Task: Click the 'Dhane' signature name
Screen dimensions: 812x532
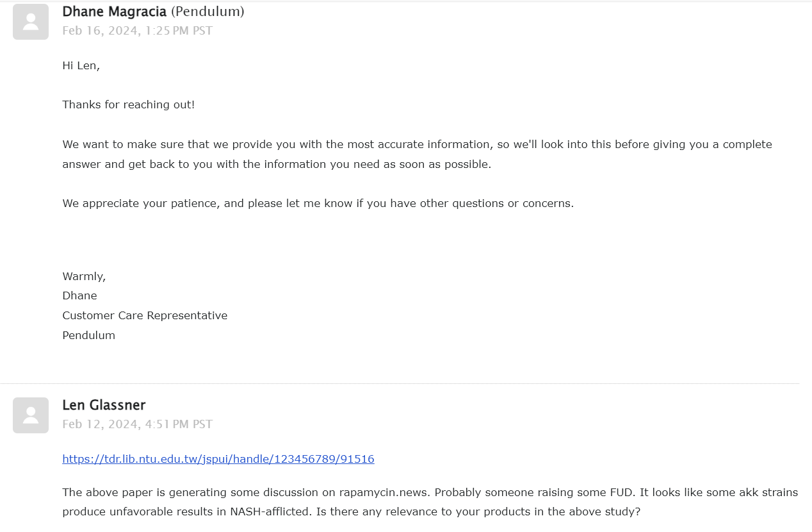Action: [x=79, y=295]
